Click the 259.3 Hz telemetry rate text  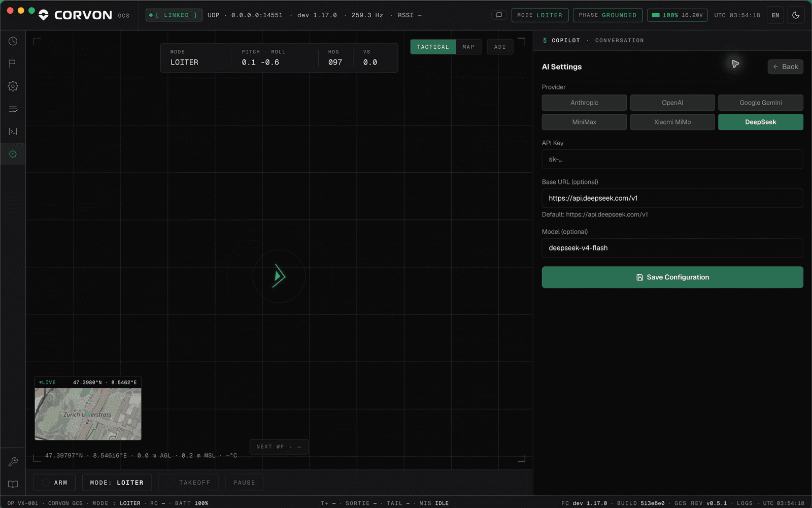coord(367,15)
